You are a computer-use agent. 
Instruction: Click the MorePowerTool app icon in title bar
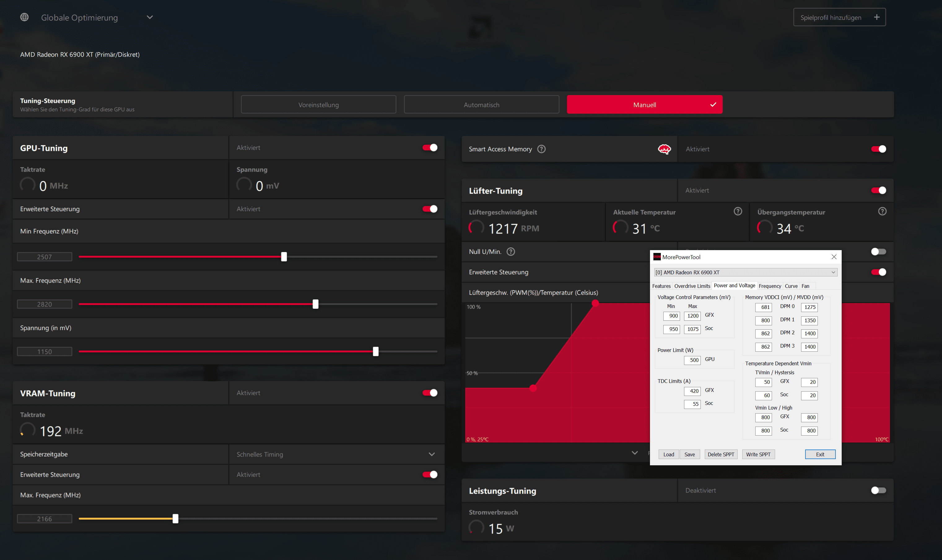pos(657,257)
